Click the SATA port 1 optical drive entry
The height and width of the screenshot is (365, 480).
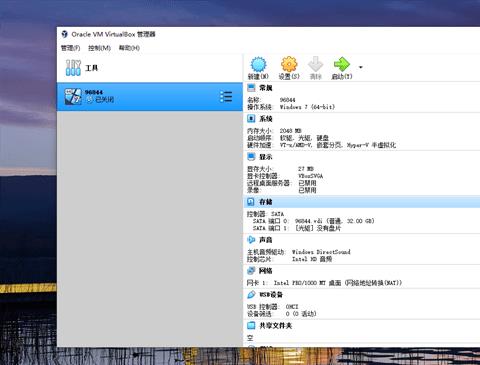pyautogui.click(x=297, y=228)
